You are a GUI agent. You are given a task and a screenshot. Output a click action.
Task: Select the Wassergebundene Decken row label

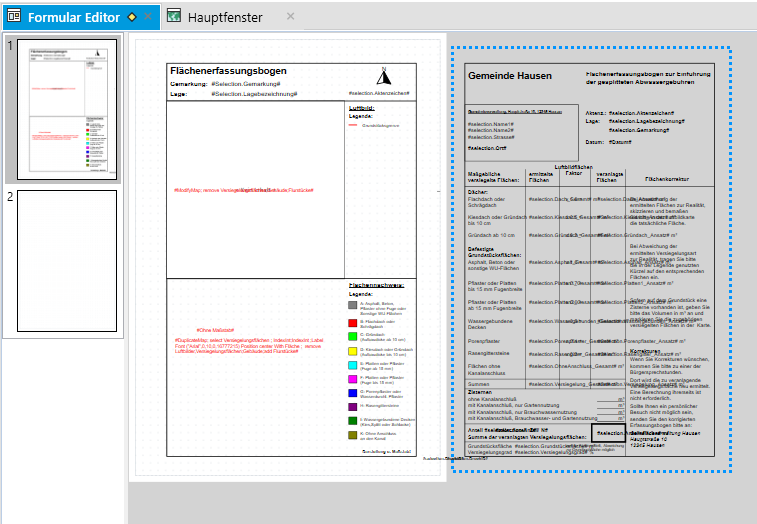click(x=490, y=324)
